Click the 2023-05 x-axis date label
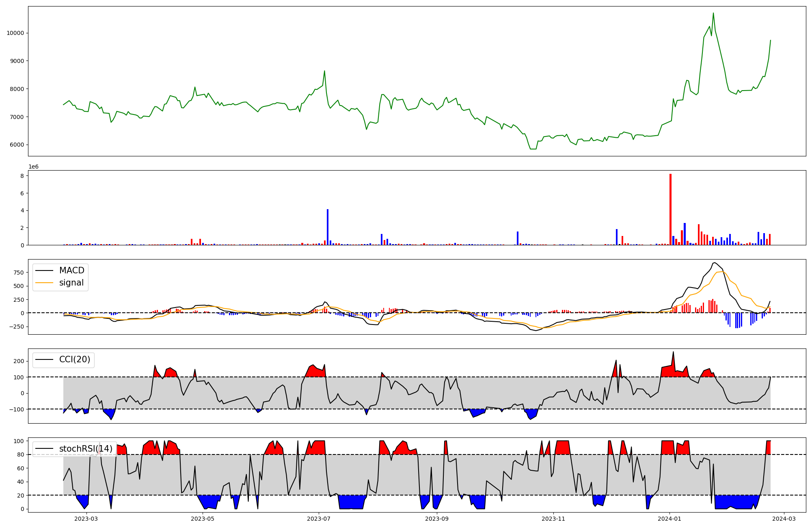This screenshot has height=528, width=812. pos(202,519)
